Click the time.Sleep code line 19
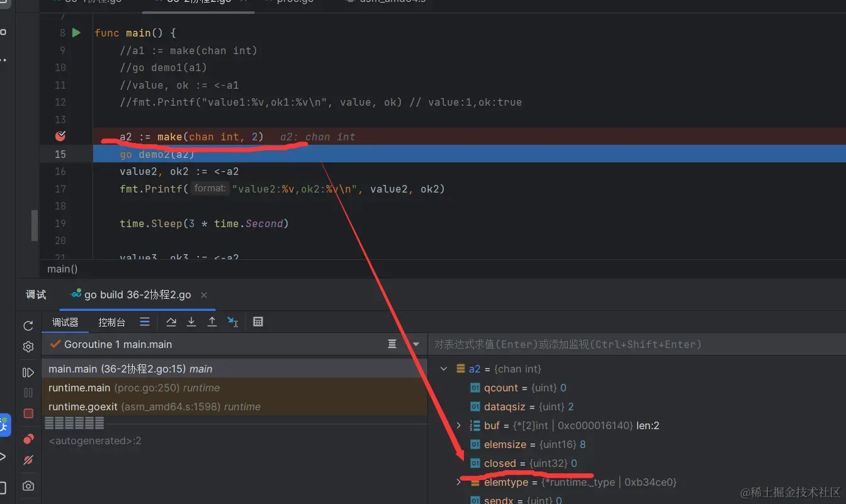Image resolution: width=846 pixels, height=504 pixels. [x=204, y=223]
